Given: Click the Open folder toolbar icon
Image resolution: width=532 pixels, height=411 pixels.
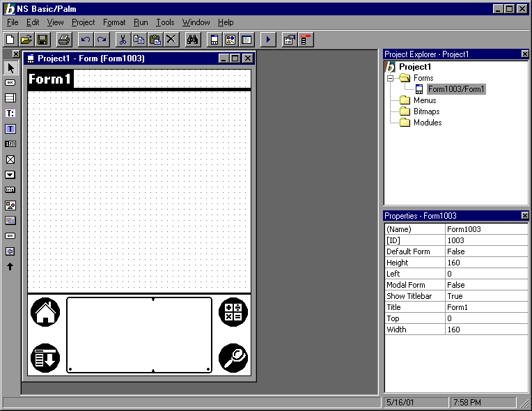Looking at the screenshot, I should click(26, 40).
